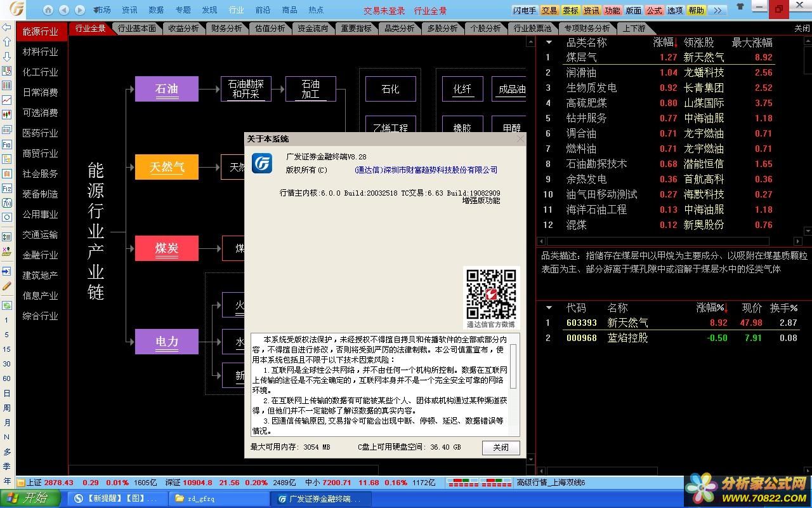Open taskbar item 【新提醒】【图】
Viewport: 812px width, 508px height.
coord(116,499)
